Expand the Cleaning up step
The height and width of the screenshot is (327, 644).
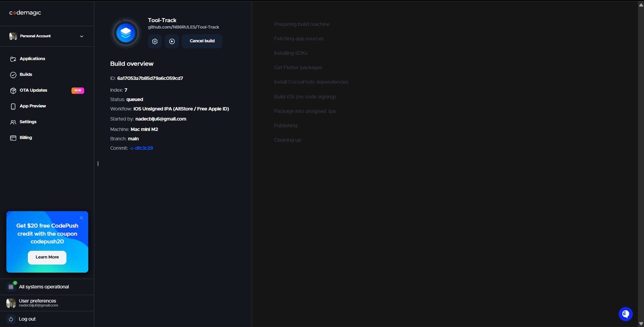click(x=287, y=140)
